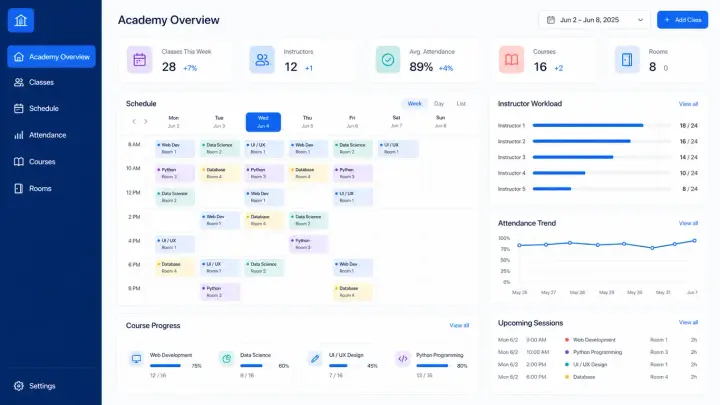Click Instructor 5 workload bar
The image size is (720, 405).
pos(601,189)
